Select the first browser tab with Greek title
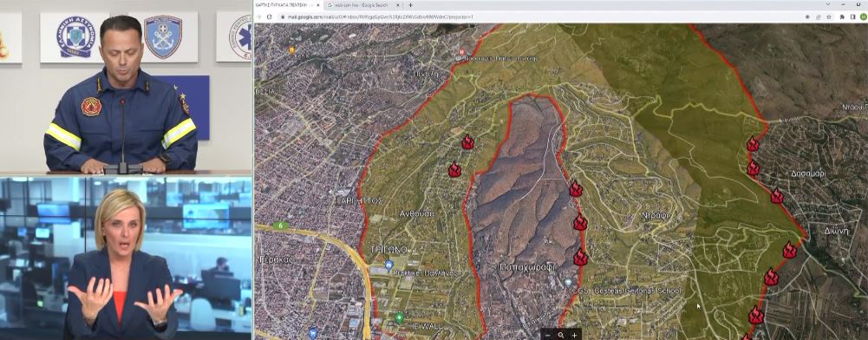Image resolution: width=868 pixels, height=340 pixels. click(x=285, y=5)
